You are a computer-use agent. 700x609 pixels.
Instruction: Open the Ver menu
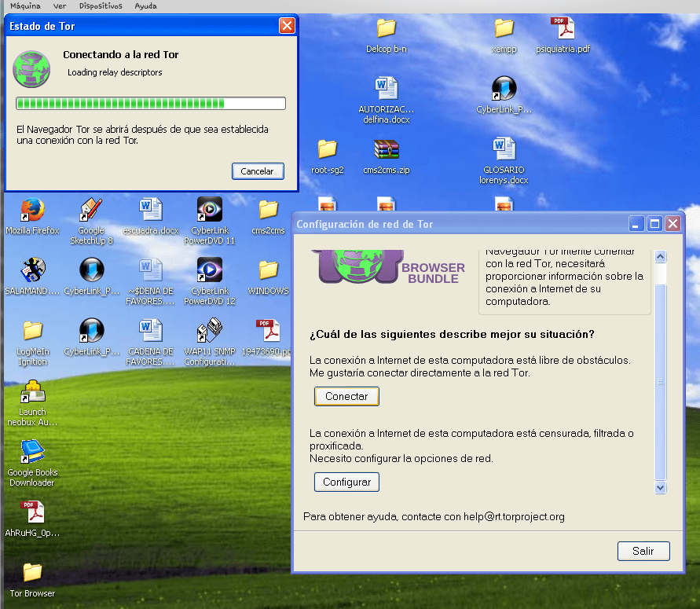click(x=60, y=6)
